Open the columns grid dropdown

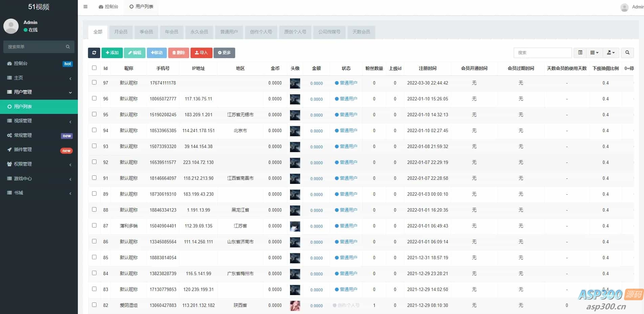(x=594, y=53)
